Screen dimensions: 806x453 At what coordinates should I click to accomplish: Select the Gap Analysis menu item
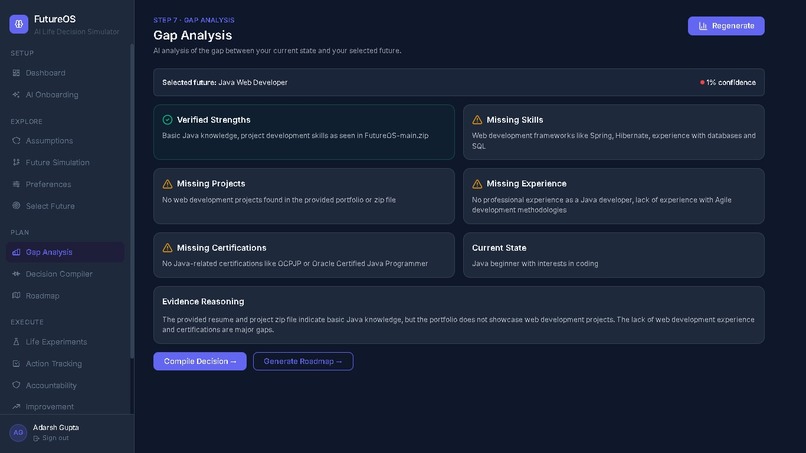point(65,252)
